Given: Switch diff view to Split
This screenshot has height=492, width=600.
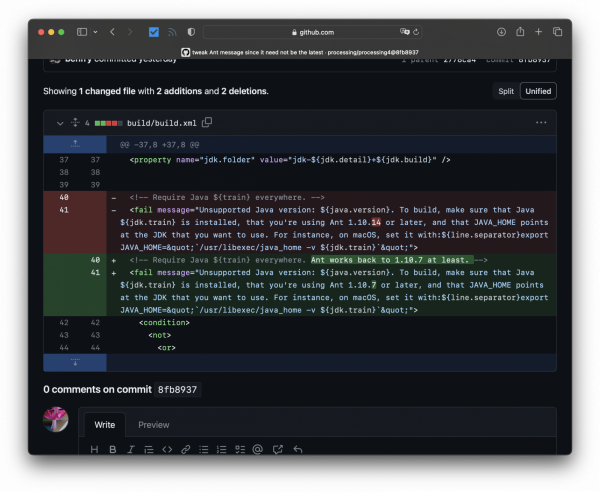Looking at the screenshot, I should click(x=506, y=91).
